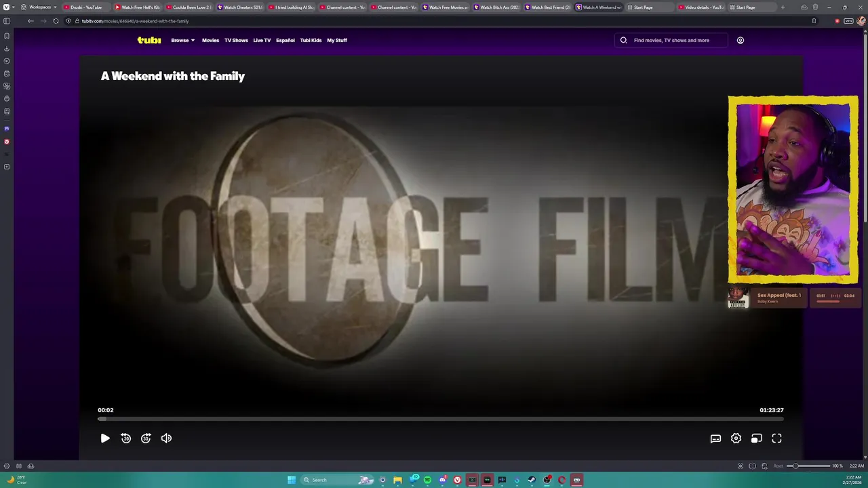Open File Explorer from the taskbar
The width and height of the screenshot is (868, 488).
tap(398, 480)
